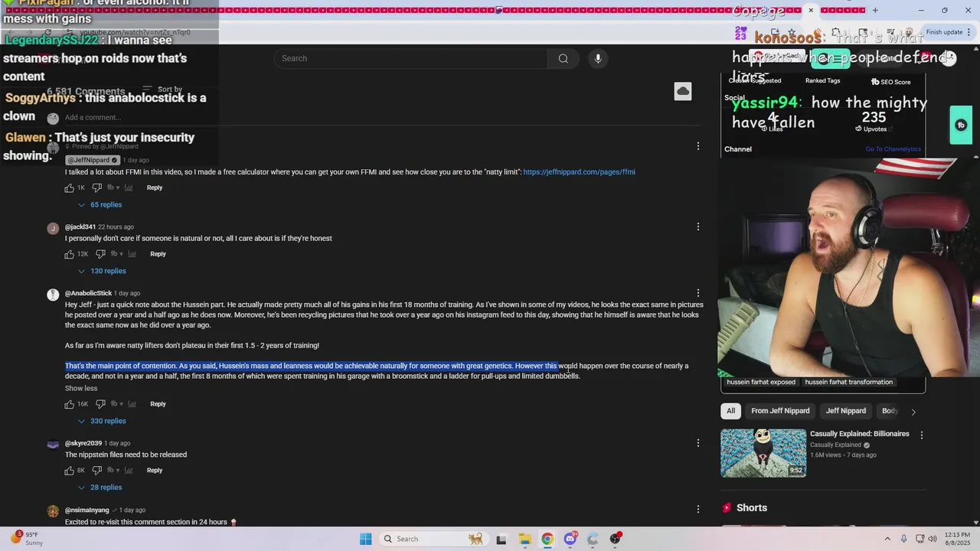Expand the 28 replies under the @skyre2039 comment
The height and width of the screenshot is (551, 980).
(100, 487)
